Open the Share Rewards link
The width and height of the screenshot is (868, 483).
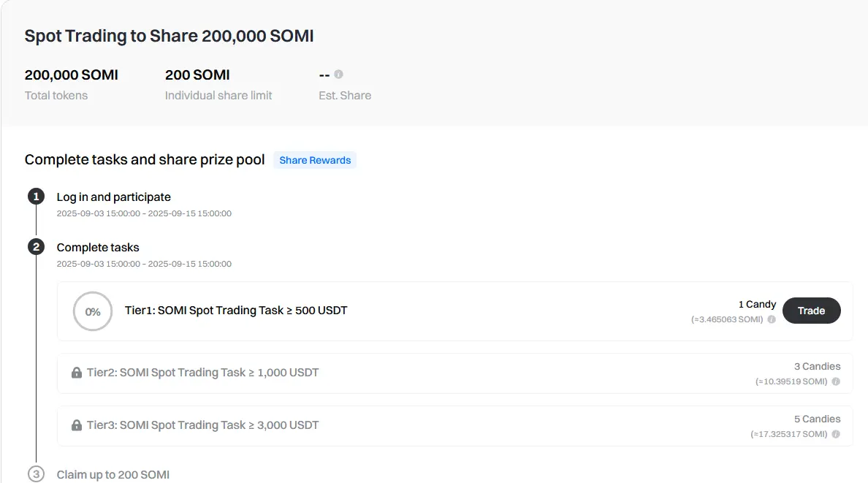click(x=315, y=160)
